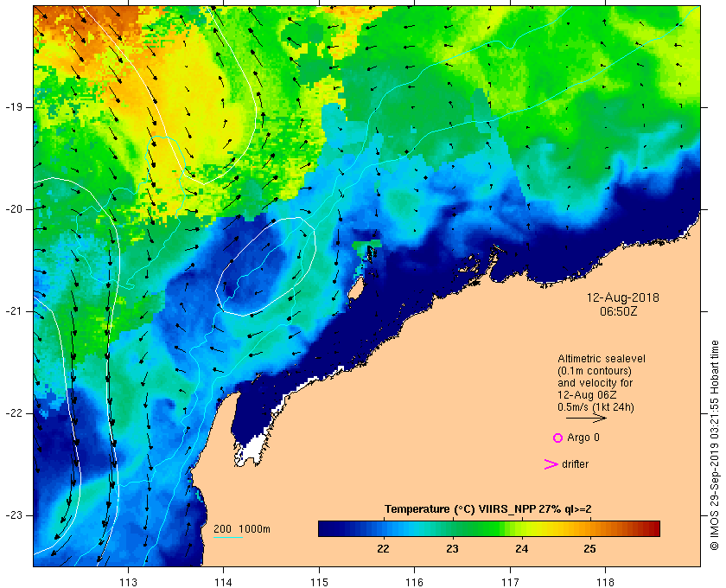The height and width of the screenshot is (588, 726).
Task: Click the '(0.1m contours)' text
Action: pos(595,371)
